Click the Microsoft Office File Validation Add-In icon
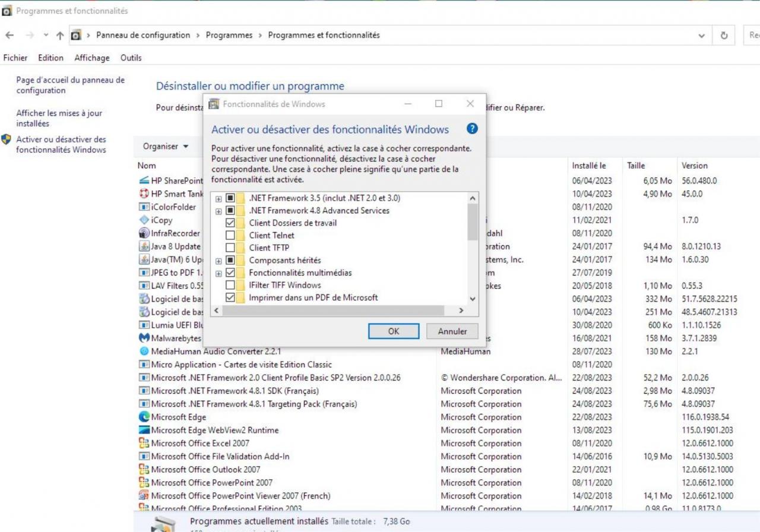The image size is (760, 532). (x=144, y=456)
